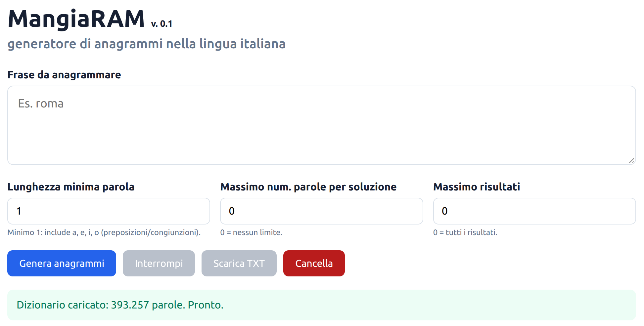Screen dimensions: 644x326
Task: Click the generatore di anagrammi subtitle
Action: coord(146,44)
